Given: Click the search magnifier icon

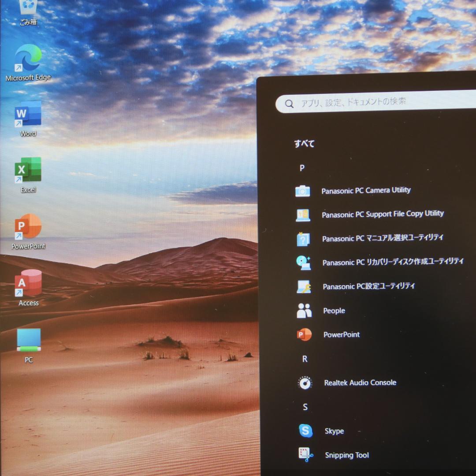Looking at the screenshot, I should pyautogui.click(x=290, y=104).
